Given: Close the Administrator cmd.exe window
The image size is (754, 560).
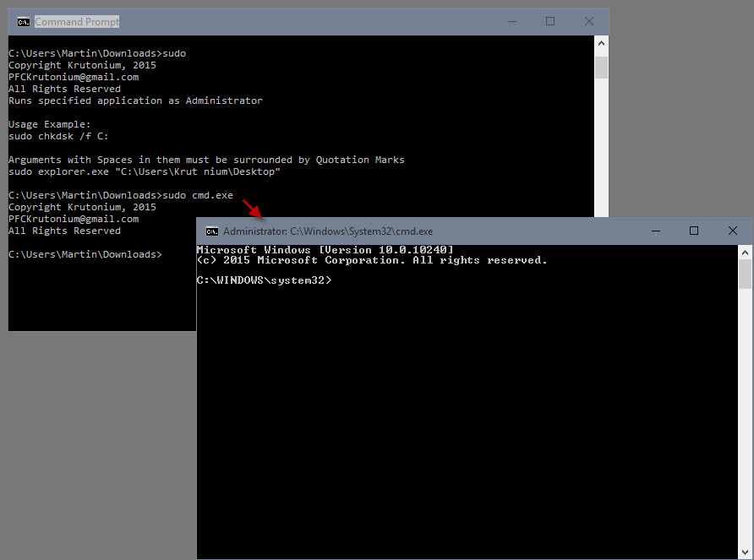Looking at the screenshot, I should pyautogui.click(x=732, y=231).
